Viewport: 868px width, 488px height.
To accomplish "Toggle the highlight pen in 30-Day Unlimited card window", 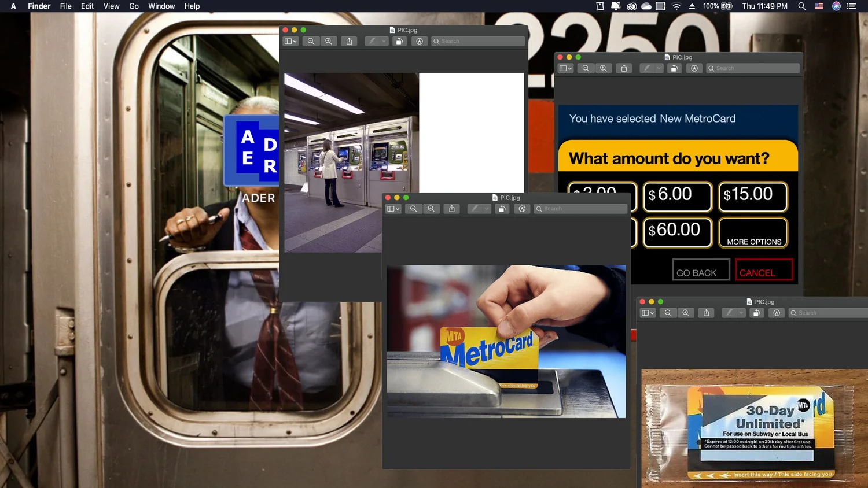I will tap(730, 313).
